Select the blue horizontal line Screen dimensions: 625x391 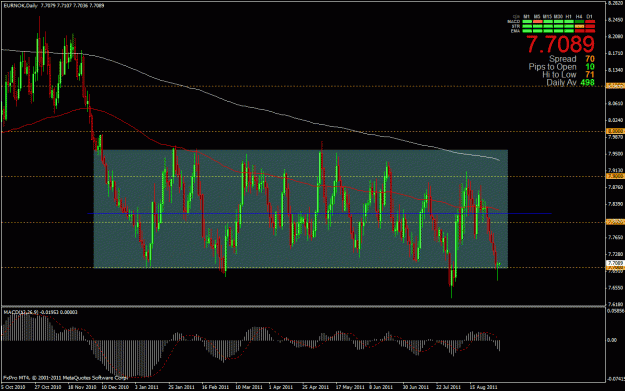[x=320, y=214]
